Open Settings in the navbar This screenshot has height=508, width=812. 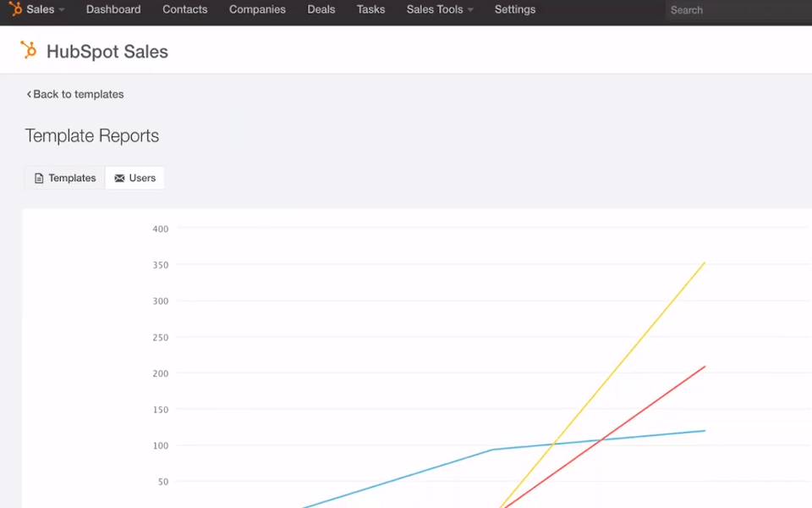coord(515,9)
